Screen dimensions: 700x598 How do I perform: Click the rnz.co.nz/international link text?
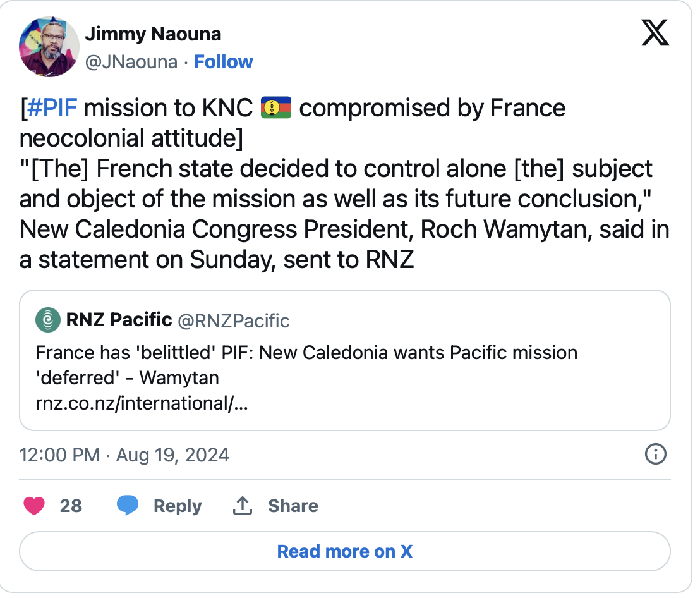coord(142,403)
